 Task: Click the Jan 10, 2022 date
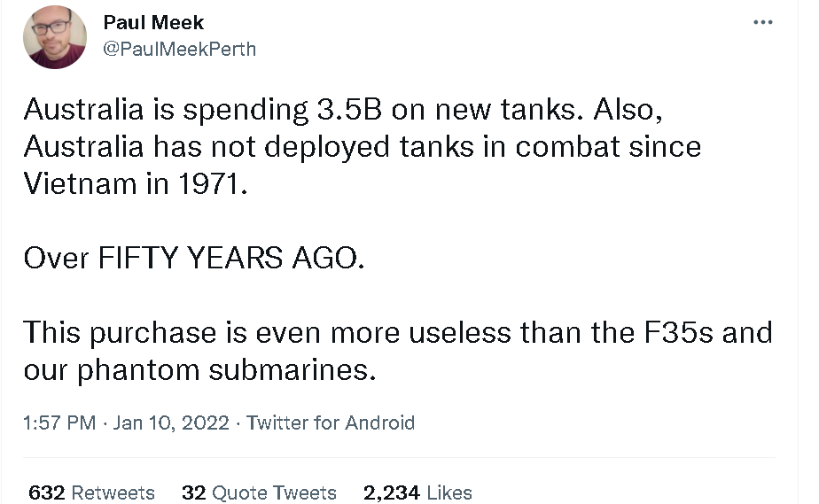point(171,423)
